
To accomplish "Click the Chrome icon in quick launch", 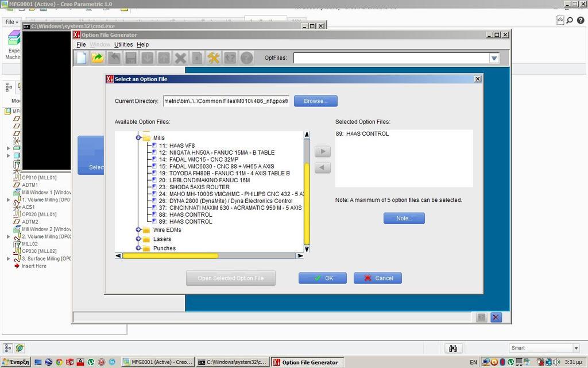I will (59, 362).
